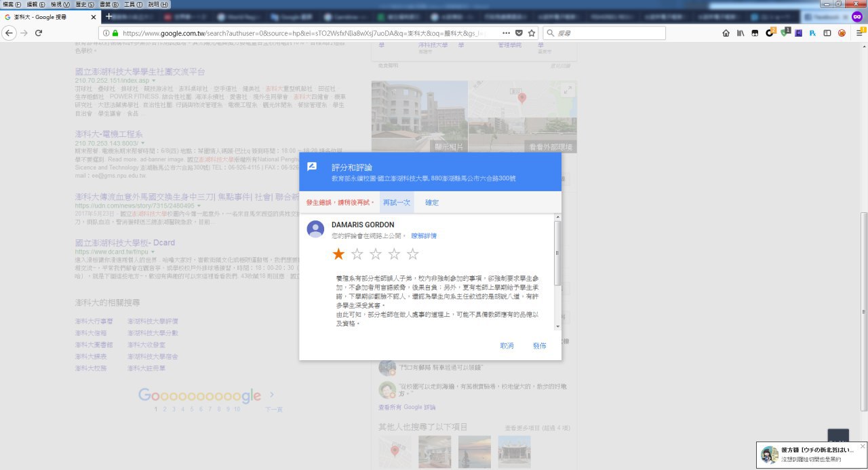Set rating to the second star
Image resolution: width=868 pixels, height=470 pixels.
click(x=357, y=254)
